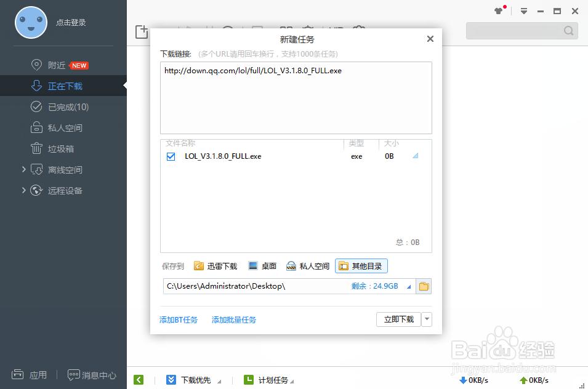This screenshot has height=389, width=588.
Task: Click 添加批量任务 link
Action: [x=234, y=319]
